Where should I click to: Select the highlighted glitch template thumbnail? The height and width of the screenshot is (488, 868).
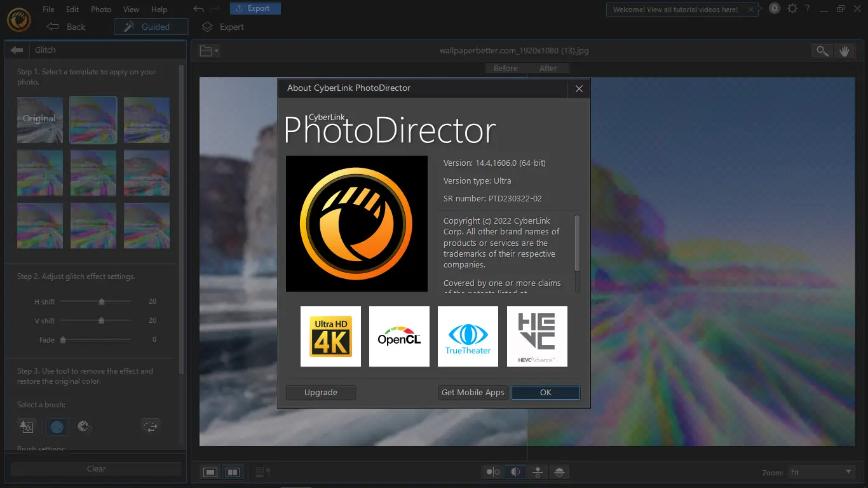tap(93, 119)
